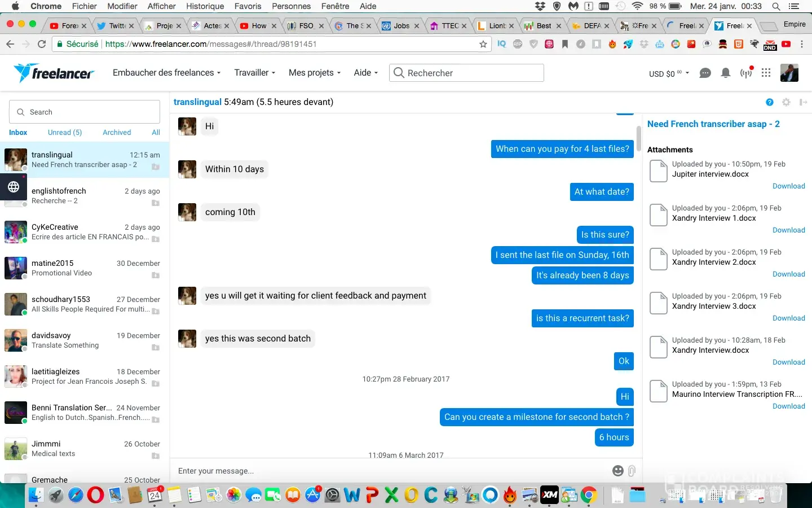Image resolution: width=812 pixels, height=508 pixels.
Task: Open the schoudhary1553 conversation
Action: click(85, 304)
